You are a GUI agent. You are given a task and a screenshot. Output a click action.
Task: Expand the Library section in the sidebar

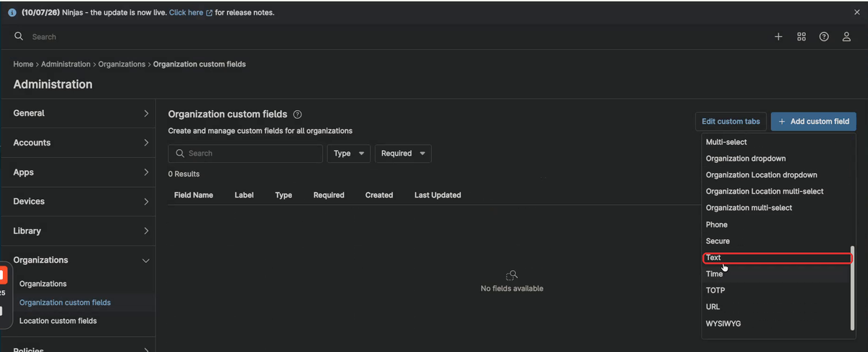pos(78,231)
